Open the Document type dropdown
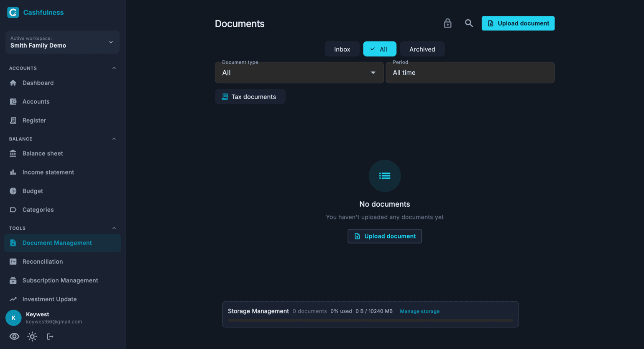The image size is (644, 349). pos(299,73)
